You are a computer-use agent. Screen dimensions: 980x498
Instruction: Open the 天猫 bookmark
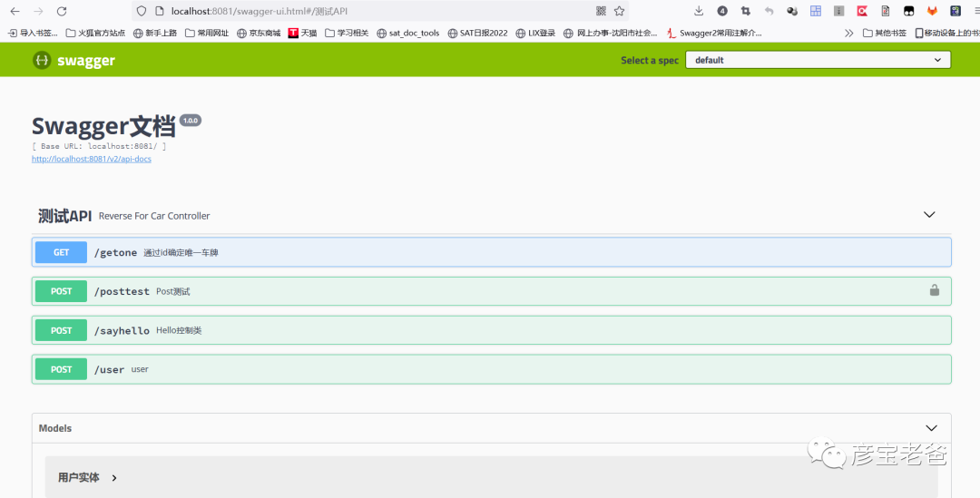[302, 34]
